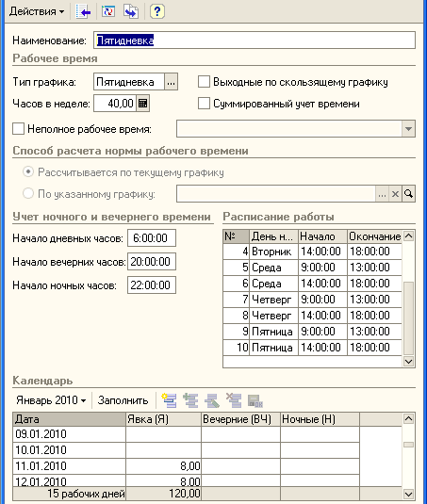
Task: Open help with the question mark icon
Action: [x=156, y=11]
